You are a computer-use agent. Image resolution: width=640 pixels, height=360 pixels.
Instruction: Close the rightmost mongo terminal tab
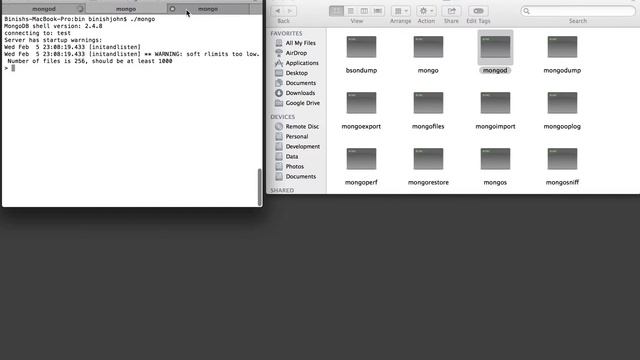pyautogui.click(x=172, y=9)
